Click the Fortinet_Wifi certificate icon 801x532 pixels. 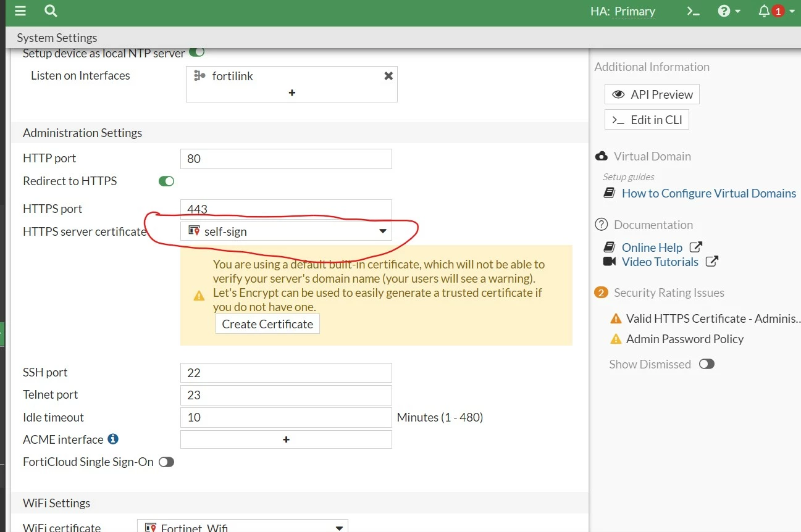pos(150,528)
